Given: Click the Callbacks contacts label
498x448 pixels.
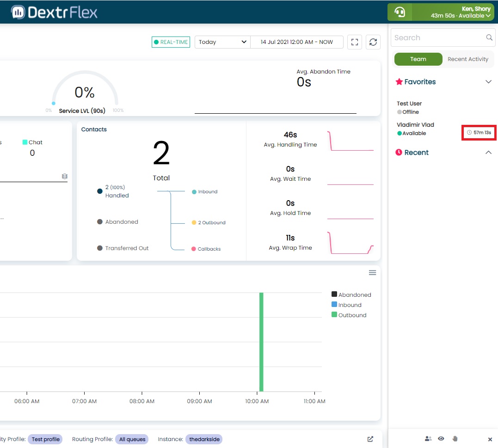Looking at the screenshot, I should pyautogui.click(x=209, y=249).
